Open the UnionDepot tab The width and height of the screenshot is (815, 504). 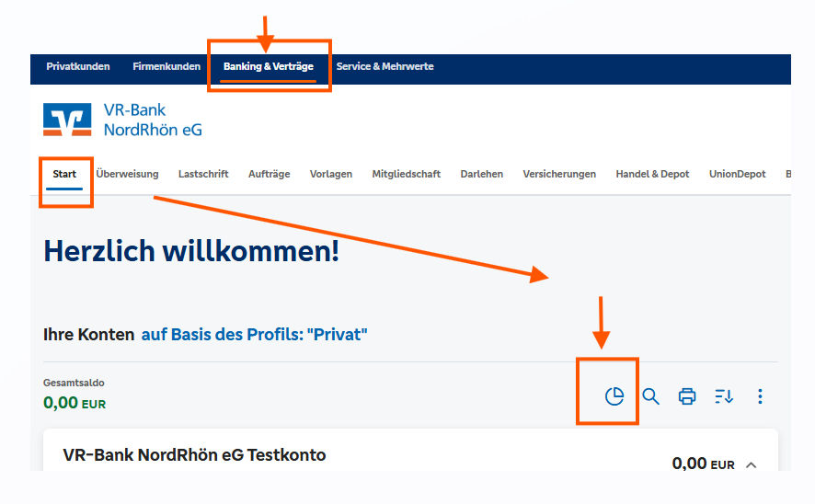[738, 174]
